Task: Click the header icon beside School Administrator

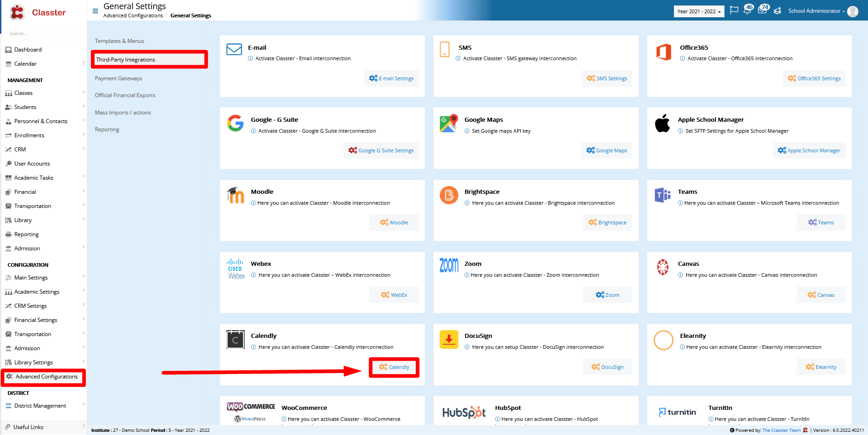Action: (778, 10)
